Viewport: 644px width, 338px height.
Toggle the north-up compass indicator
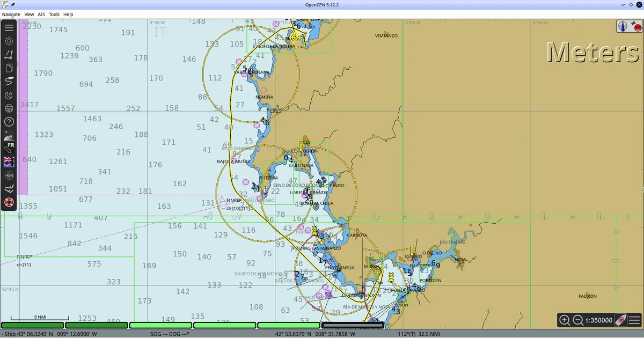[x=623, y=26]
